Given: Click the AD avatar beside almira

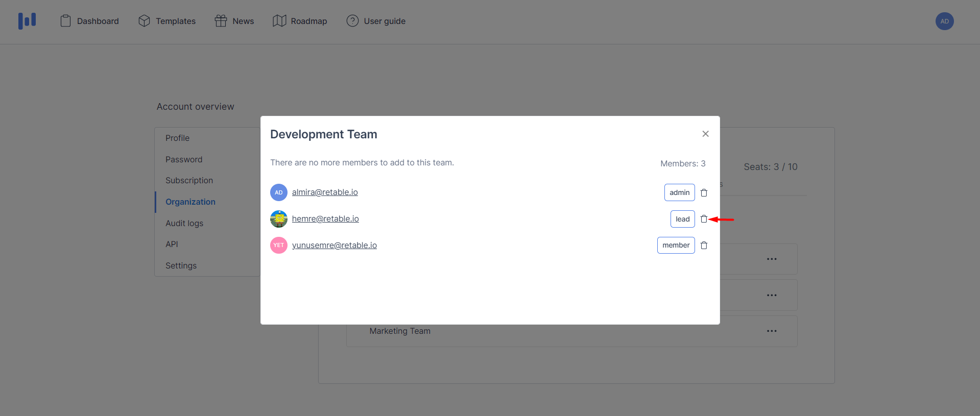Looking at the screenshot, I should [279, 192].
